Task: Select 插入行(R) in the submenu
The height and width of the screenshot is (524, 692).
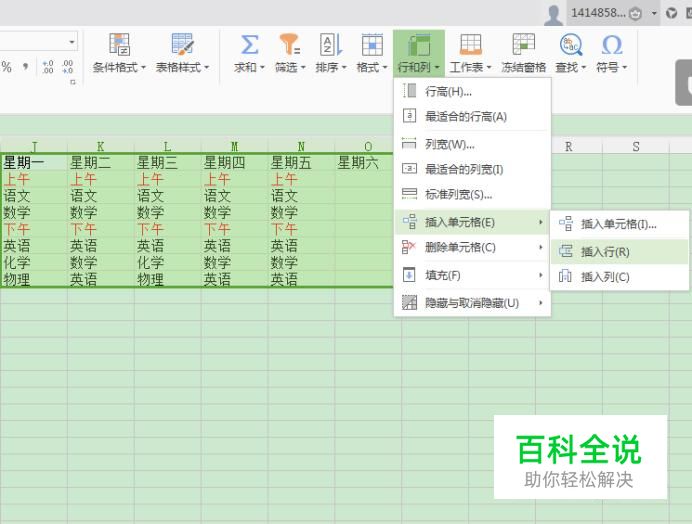Action: (620, 252)
